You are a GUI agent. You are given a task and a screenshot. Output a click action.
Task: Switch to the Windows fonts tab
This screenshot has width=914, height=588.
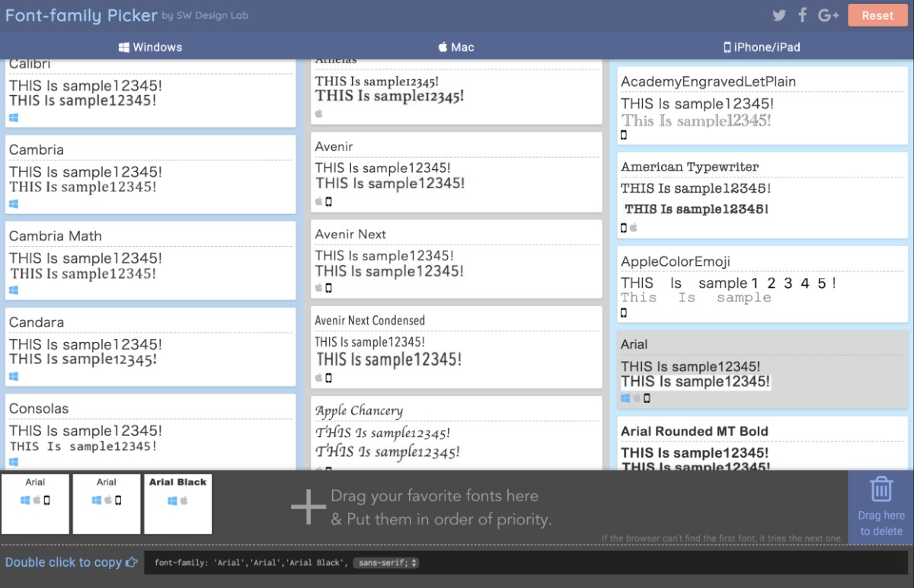[151, 47]
